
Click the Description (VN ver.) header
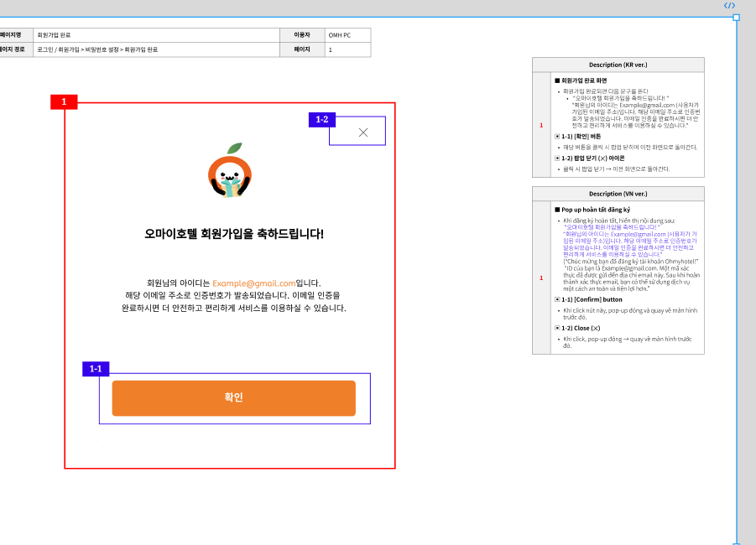[x=618, y=195]
